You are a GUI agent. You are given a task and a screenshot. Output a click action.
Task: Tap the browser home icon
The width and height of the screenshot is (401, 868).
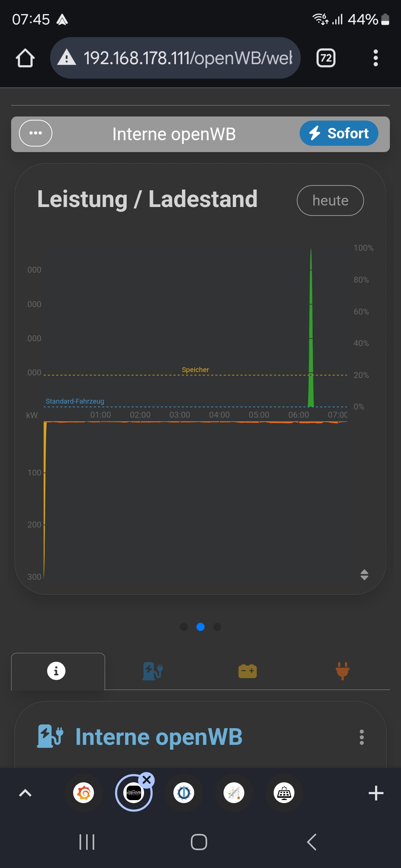25,58
